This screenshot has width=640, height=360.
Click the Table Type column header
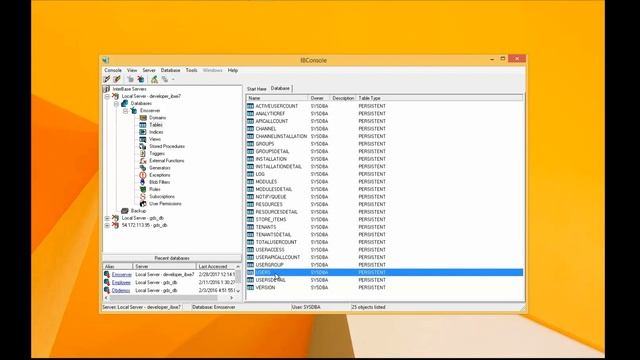click(439, 98)
